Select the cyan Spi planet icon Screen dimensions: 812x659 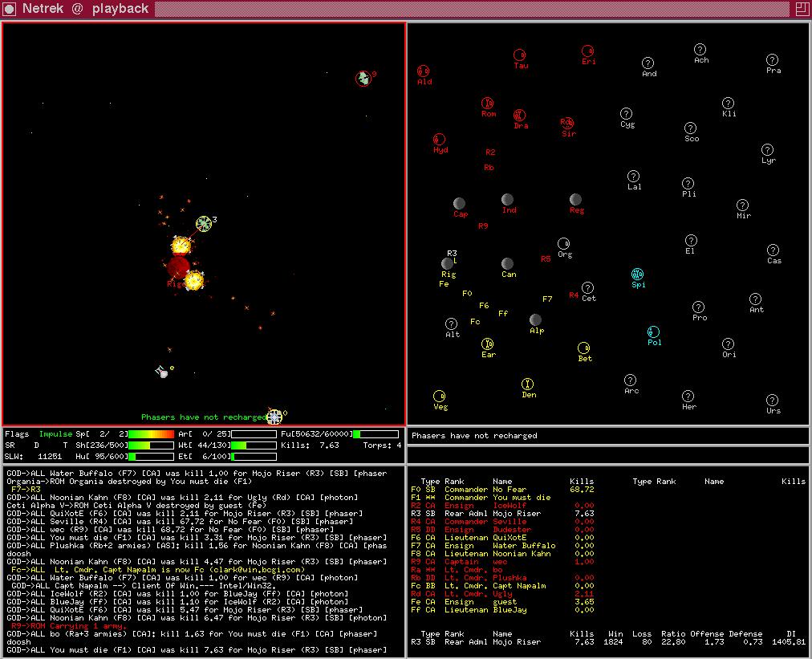pos(637,274)
